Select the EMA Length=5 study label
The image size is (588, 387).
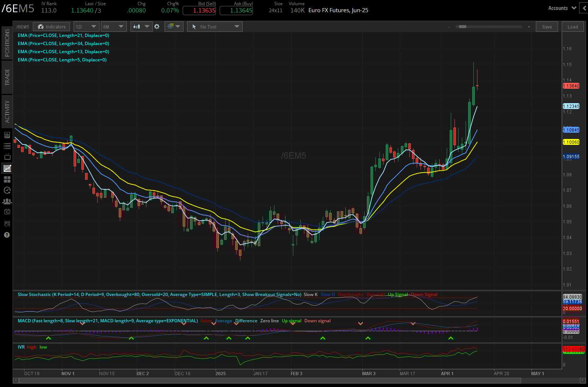62,60
